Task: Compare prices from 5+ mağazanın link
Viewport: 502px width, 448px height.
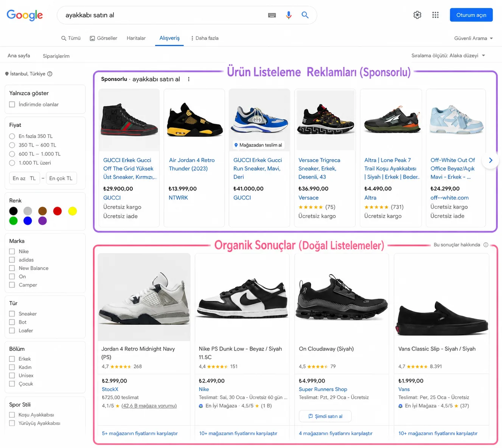Action: pyautogui.click(x=140, y=434)
